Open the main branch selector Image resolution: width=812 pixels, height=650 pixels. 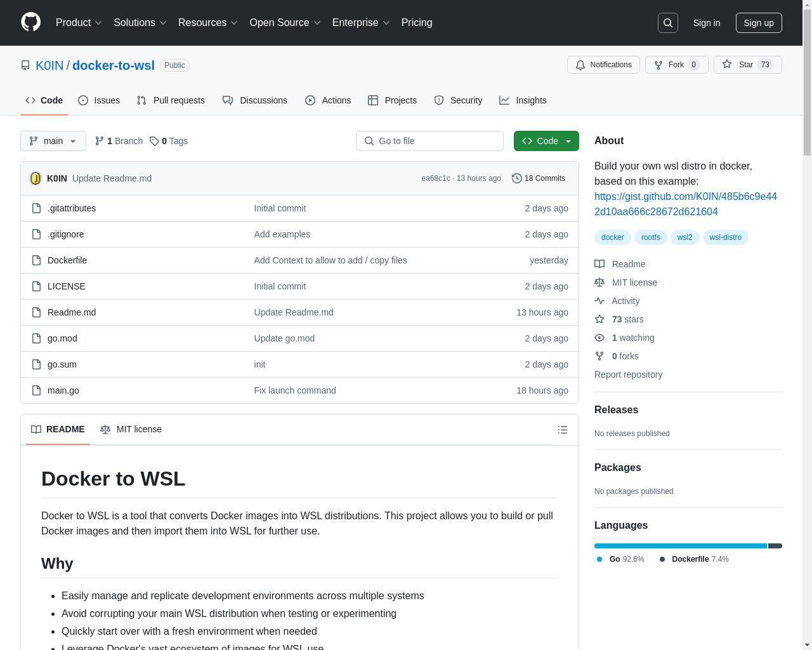53,141
